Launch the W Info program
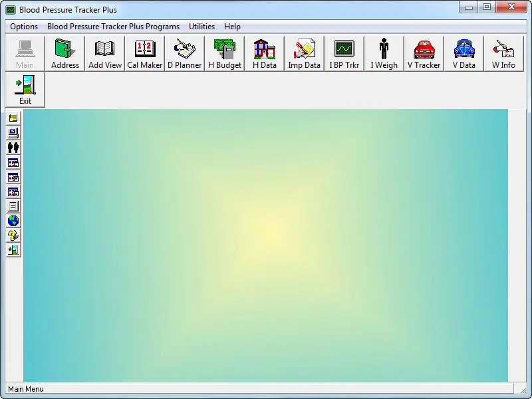The height and width of the screenshot is (399, 532). click(x=504, y=54)
